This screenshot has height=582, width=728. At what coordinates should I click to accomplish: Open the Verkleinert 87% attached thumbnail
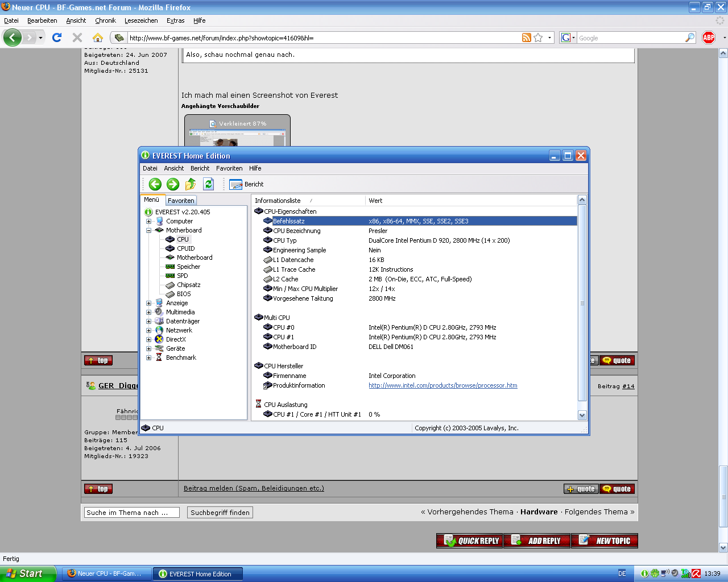pyautogui.click(x=237, y=131)
